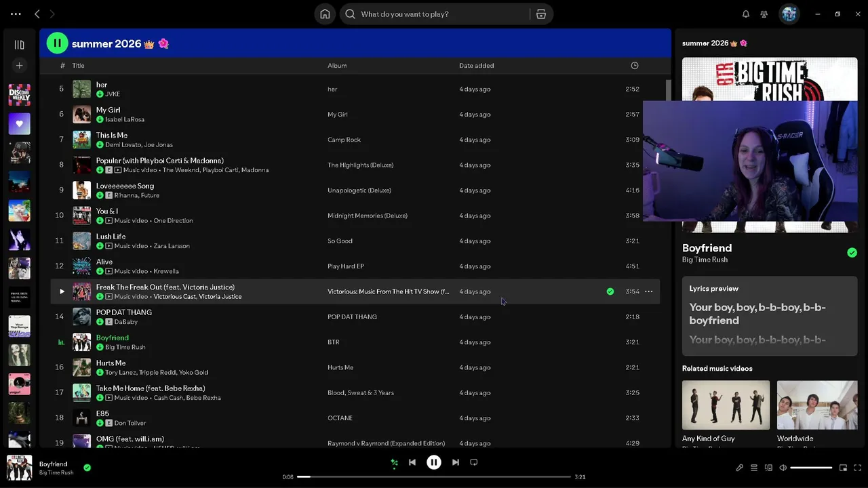Connect to a device icon

pos(768,468)
